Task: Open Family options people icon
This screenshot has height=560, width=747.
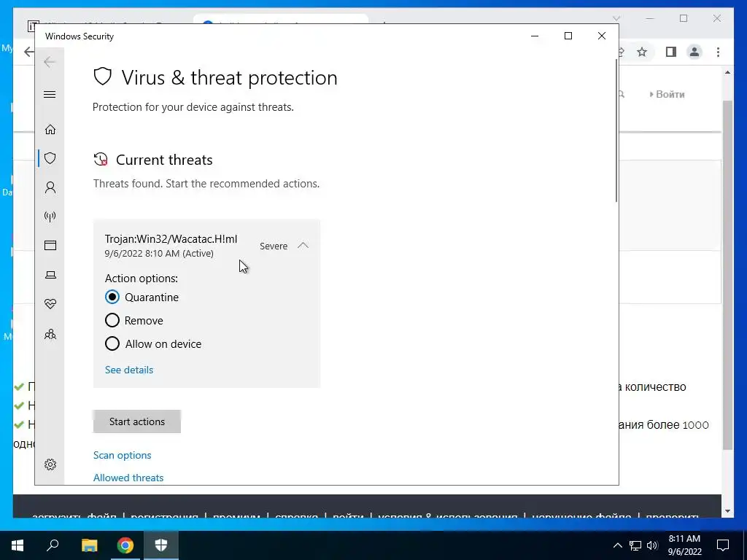Action: [50, 334]
